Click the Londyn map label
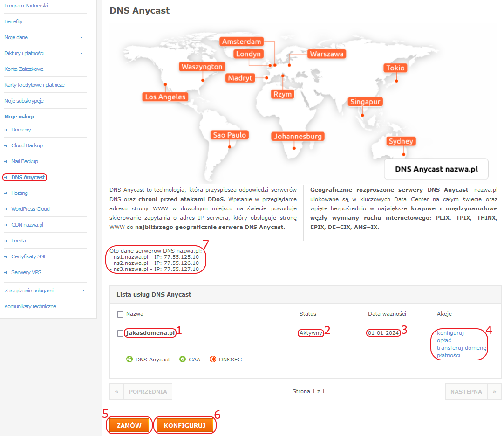The width and height of the screenshot is (504, 436). pos(248,54)
